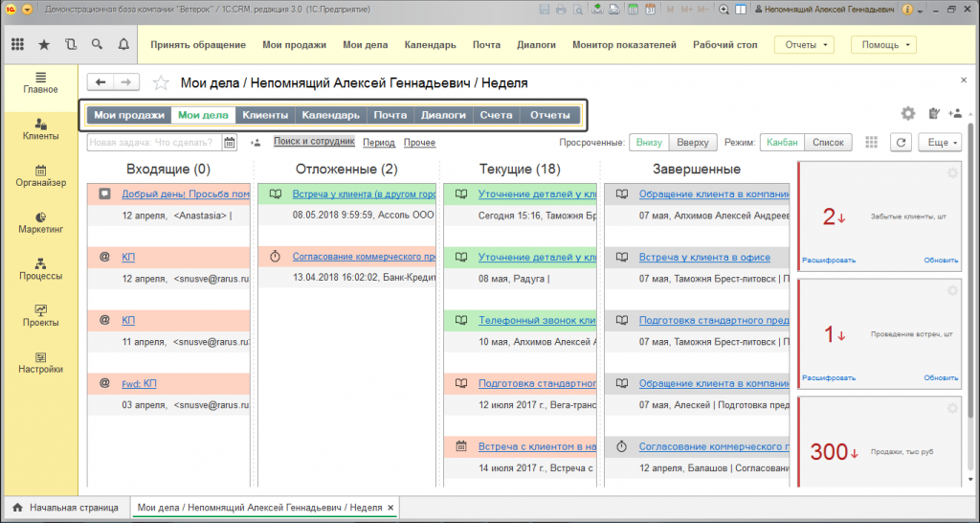Open Favorites star in the top panel

[44, 44]
